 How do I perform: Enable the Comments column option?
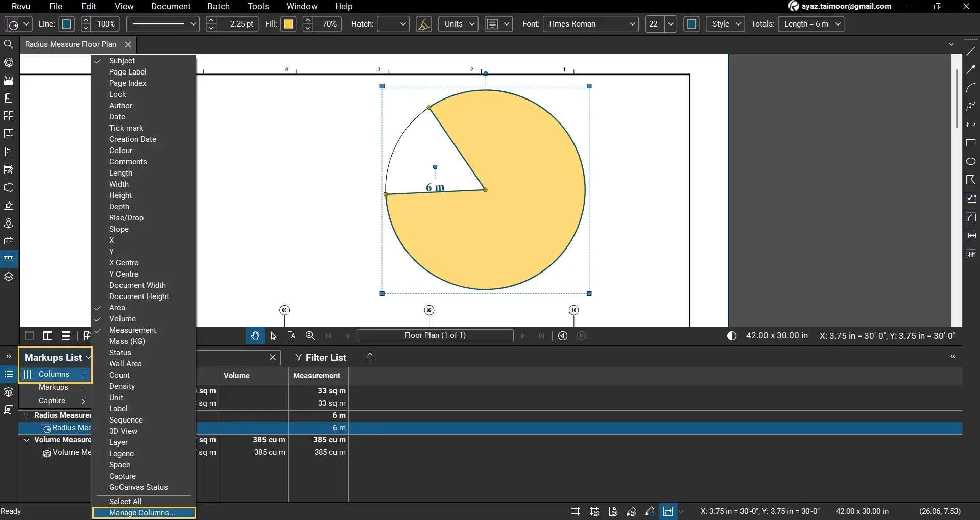(x=128, y=162)
